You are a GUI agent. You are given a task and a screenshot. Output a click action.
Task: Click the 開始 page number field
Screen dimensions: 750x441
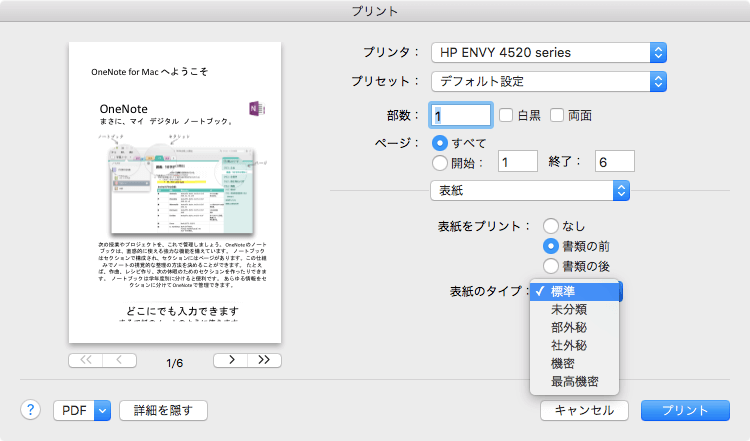click(x=518, y=162)
